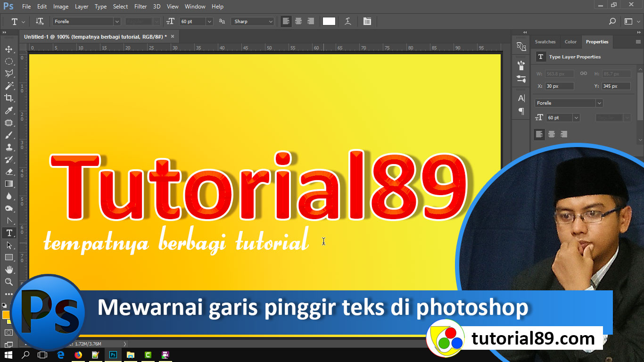Screen dimensions: 644x362
Task: Change the screen mode button
Action: [x=8, y=345]
